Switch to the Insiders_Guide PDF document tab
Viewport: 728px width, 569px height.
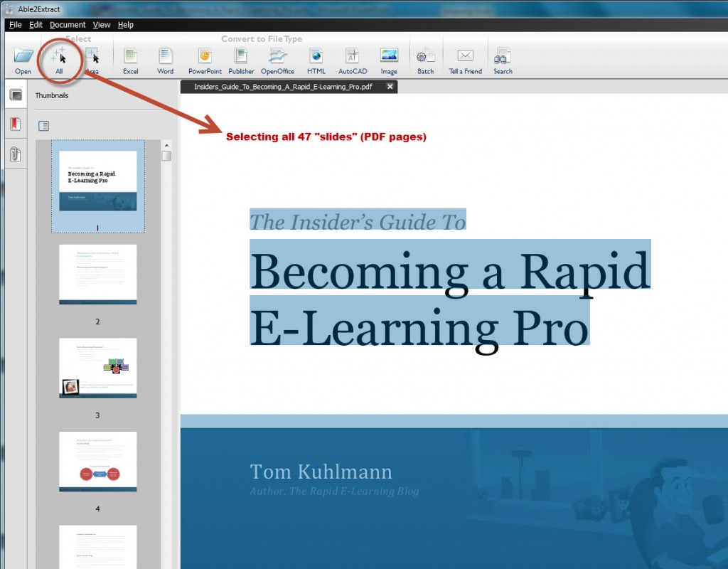(283, 86)
